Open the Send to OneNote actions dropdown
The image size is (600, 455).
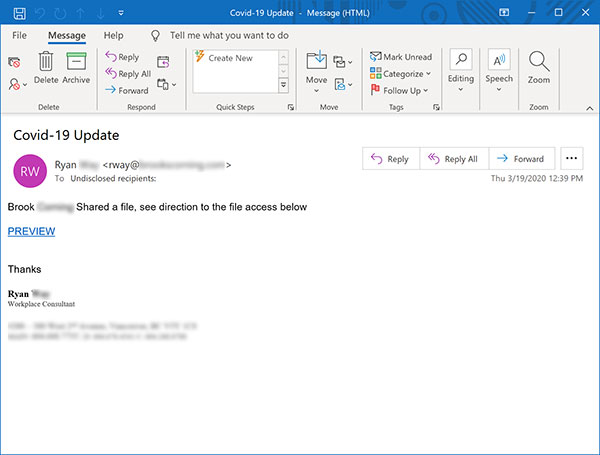[x=343, y=84]
